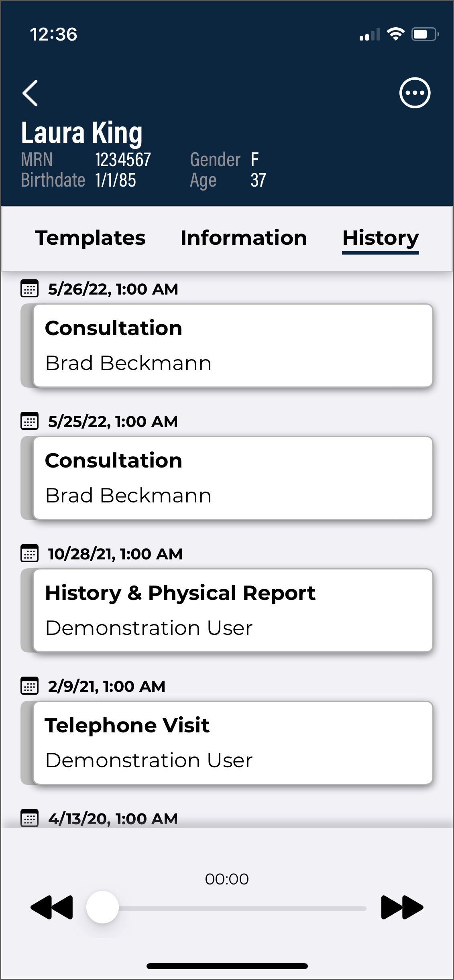Tap calendar icon beside 10/28/21 entry
Image resolution: width=454 pixels, height=980 pixels.
point(29,553)
